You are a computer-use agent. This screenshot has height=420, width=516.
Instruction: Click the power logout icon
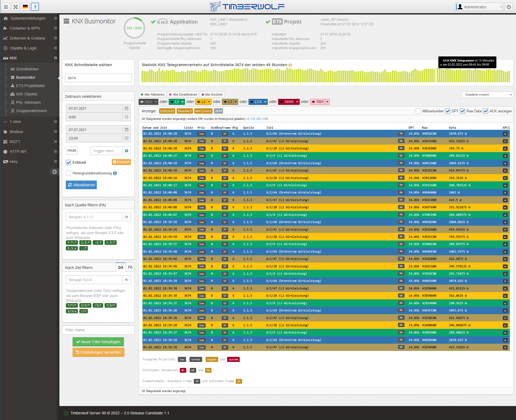click(509, 7)
